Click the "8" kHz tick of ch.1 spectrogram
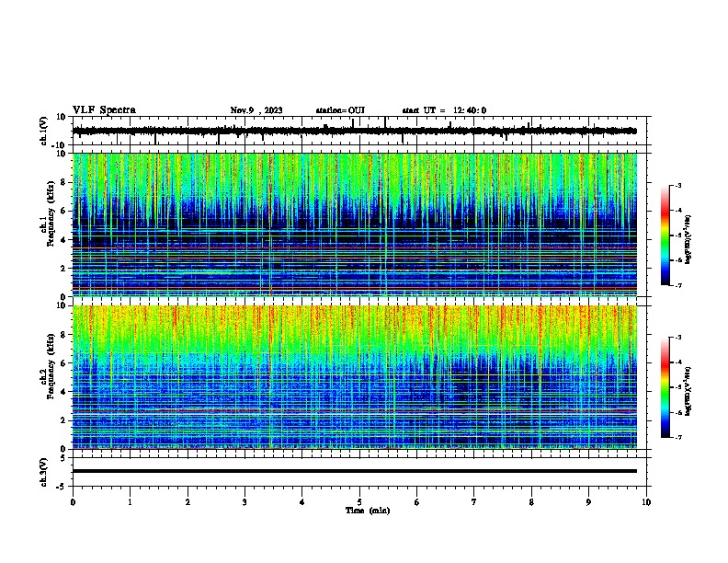728x563 pixels. pyautogui.click(x=64, y=182)
